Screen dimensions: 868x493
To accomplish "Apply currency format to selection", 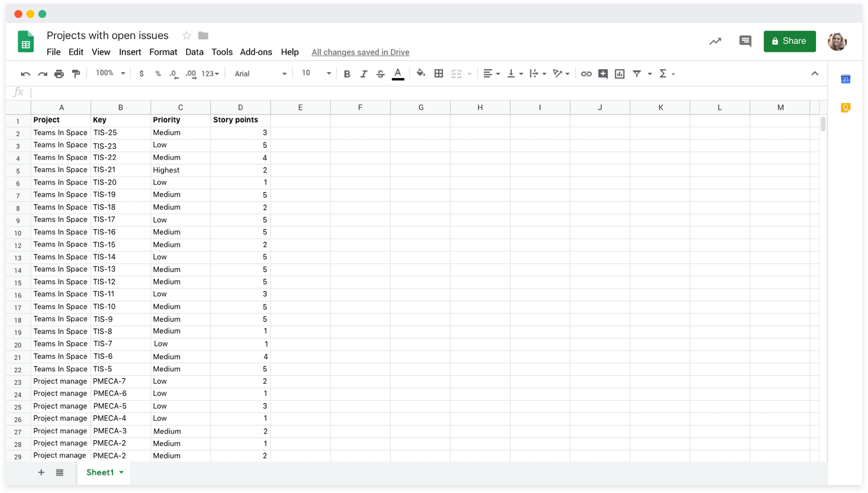I will pos(141,73).
